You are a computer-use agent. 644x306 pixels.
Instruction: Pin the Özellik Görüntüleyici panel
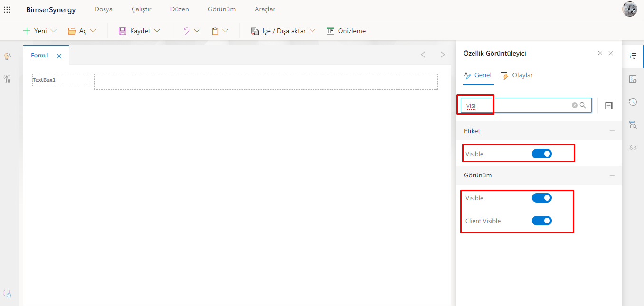click(599, 53)
